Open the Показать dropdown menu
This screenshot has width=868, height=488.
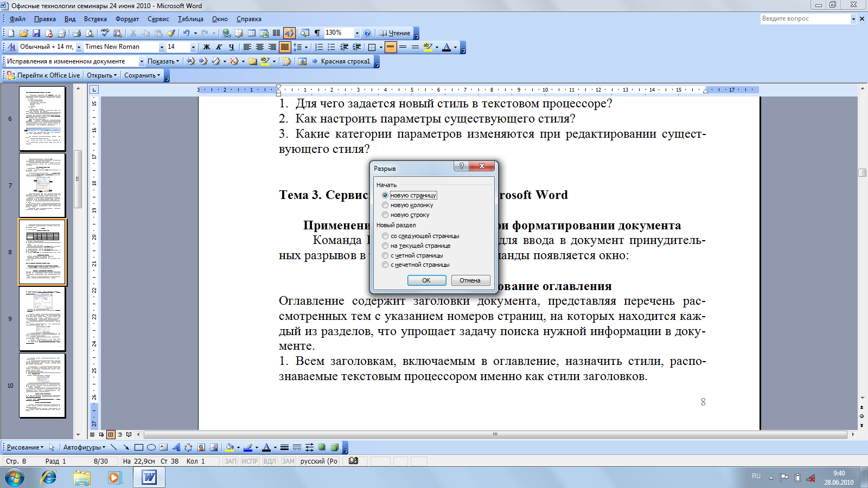pos(163,61)
